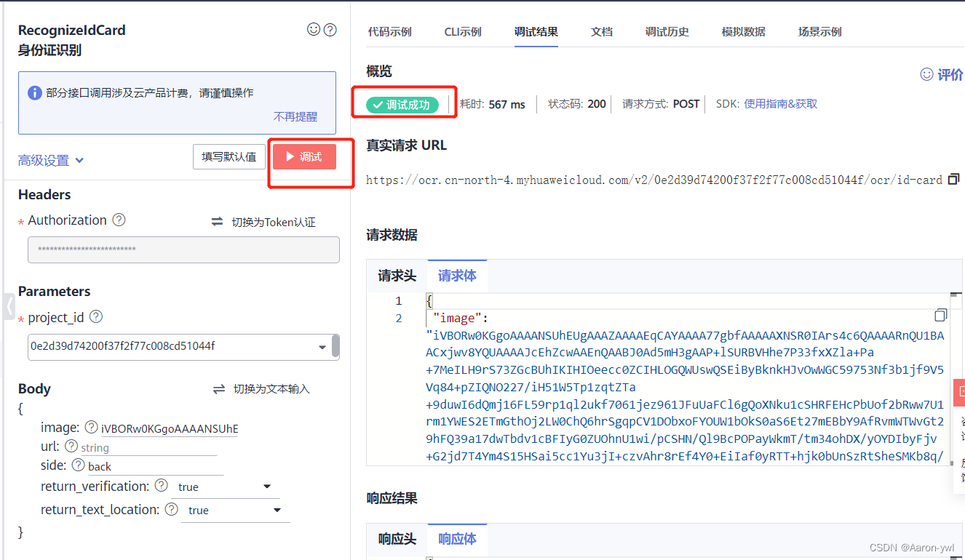Open 使用指南&获取 SDK link
Viewport: 965px width, 560px height.
(780, 104)
